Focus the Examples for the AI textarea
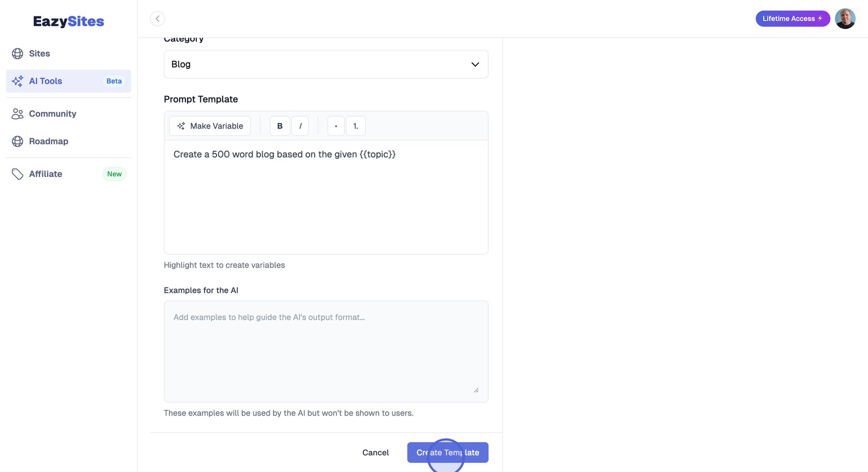Screen dimensions: 868x472 tap(325, 351)
